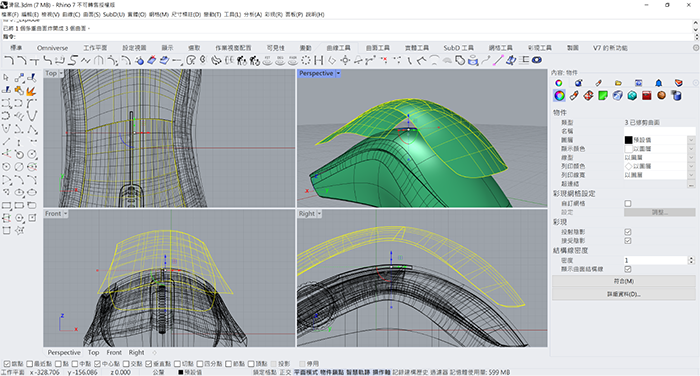700x376 pixels.
Task: Switch to the V7 的新功能 toolbar tab
Action: click(610, 48)
